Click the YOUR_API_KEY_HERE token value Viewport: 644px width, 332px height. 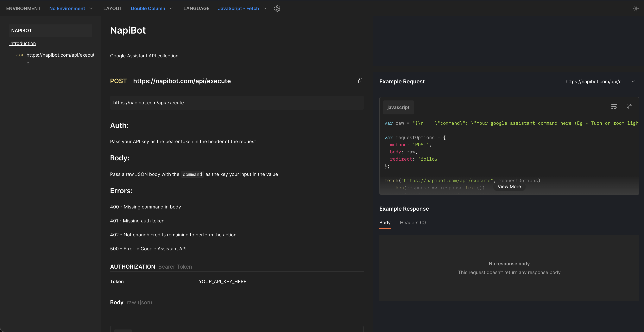click(x=223, y=282)
